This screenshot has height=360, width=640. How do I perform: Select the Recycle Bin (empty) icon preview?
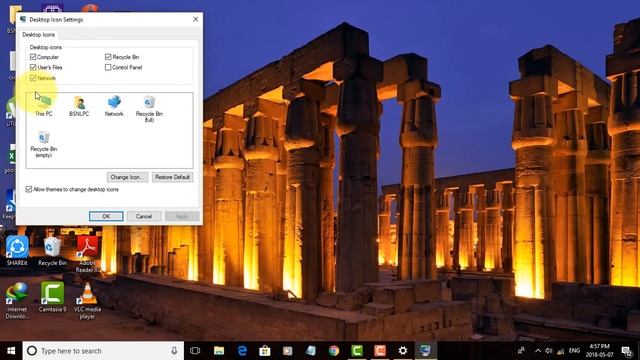[x=43, y=144]
